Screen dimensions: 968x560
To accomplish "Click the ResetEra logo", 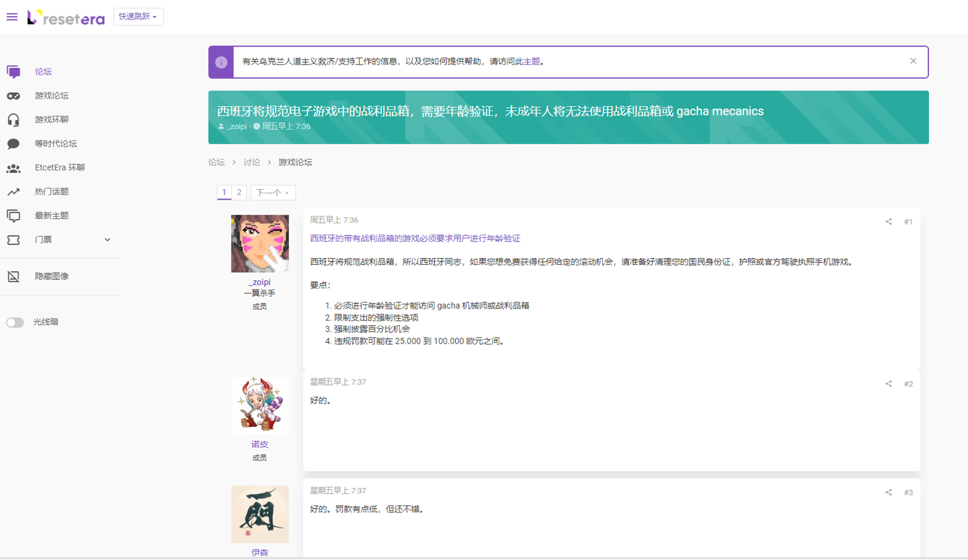I will (x=66, y=17).
